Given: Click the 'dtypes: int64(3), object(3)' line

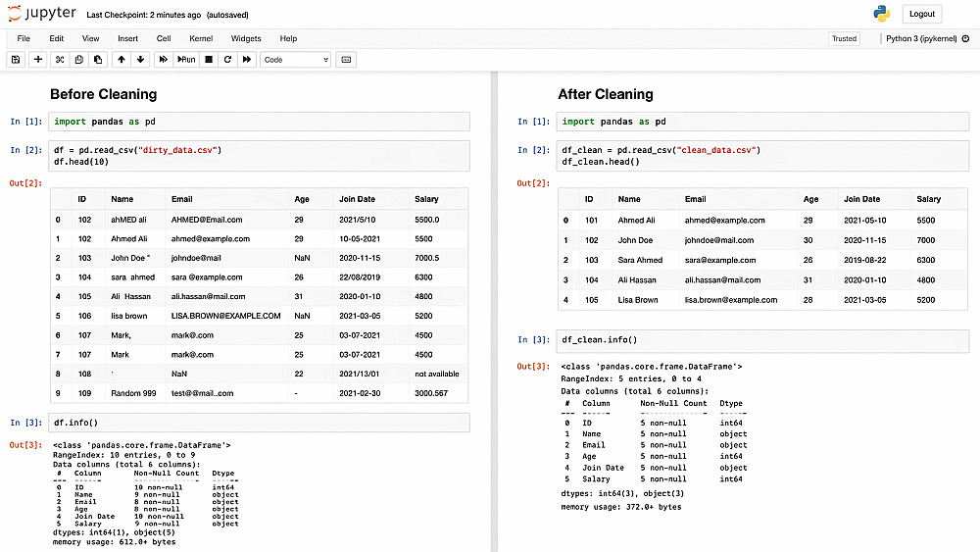Looking at the screenshot, I should tap(622, 494).
